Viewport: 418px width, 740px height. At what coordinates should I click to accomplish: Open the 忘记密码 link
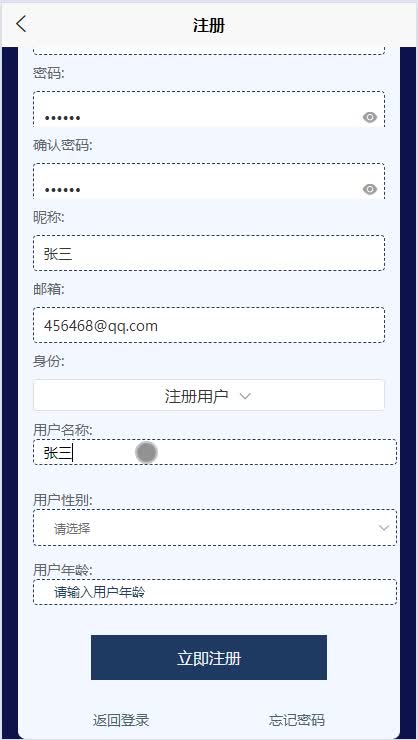(297, 720)
